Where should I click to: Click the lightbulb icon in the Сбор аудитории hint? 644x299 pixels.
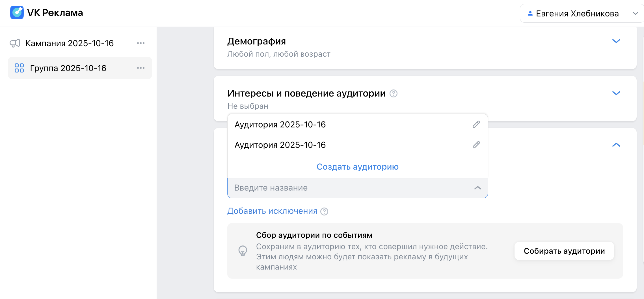pos(243,251)
